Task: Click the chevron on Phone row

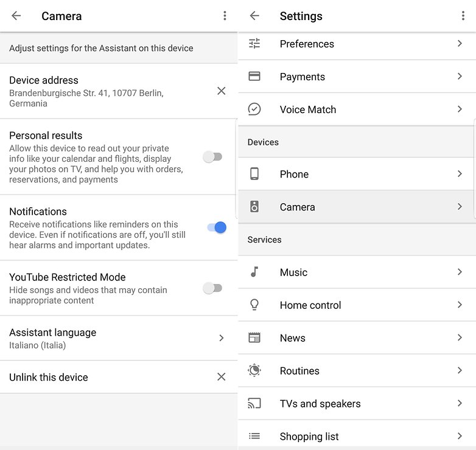Action: pos(460,173)
